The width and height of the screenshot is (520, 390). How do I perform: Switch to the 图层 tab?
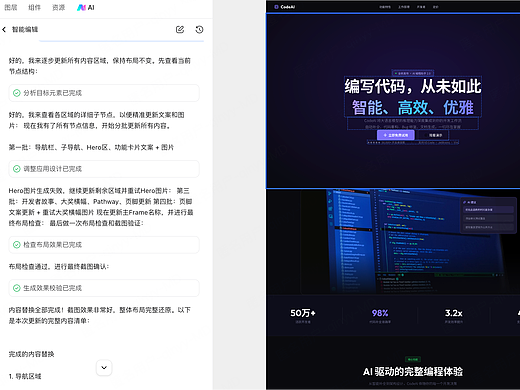[11, 7]
